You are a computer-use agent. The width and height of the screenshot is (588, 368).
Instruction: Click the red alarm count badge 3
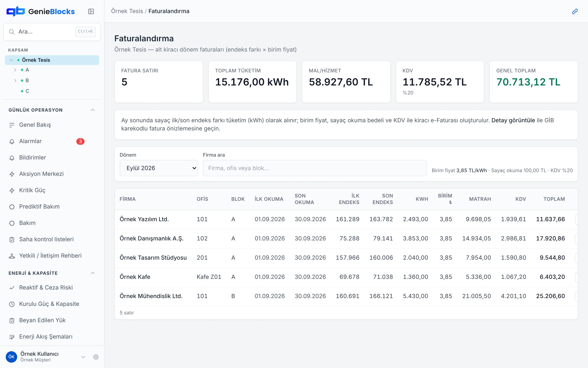click(x=80, y=141)
